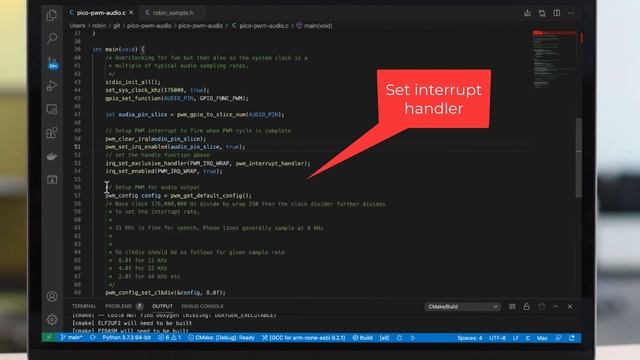Click the notifications bell icon
Screen dimensions: 640x360
[572, 338]
